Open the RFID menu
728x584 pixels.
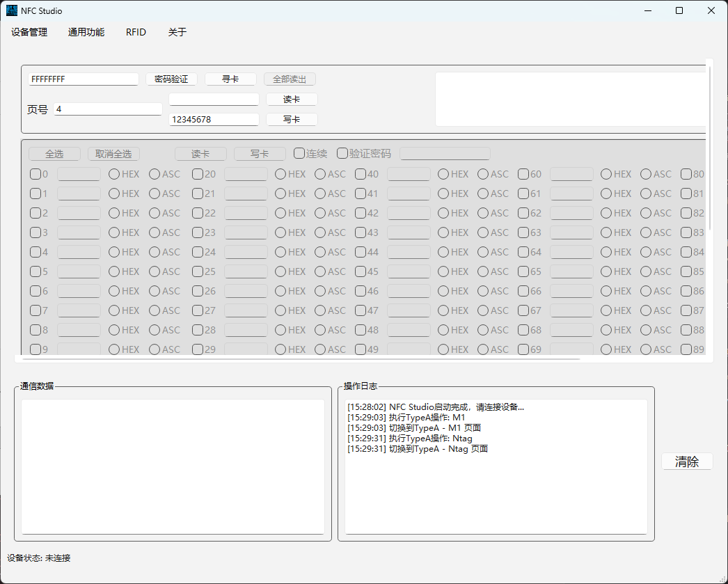point(136,32)
